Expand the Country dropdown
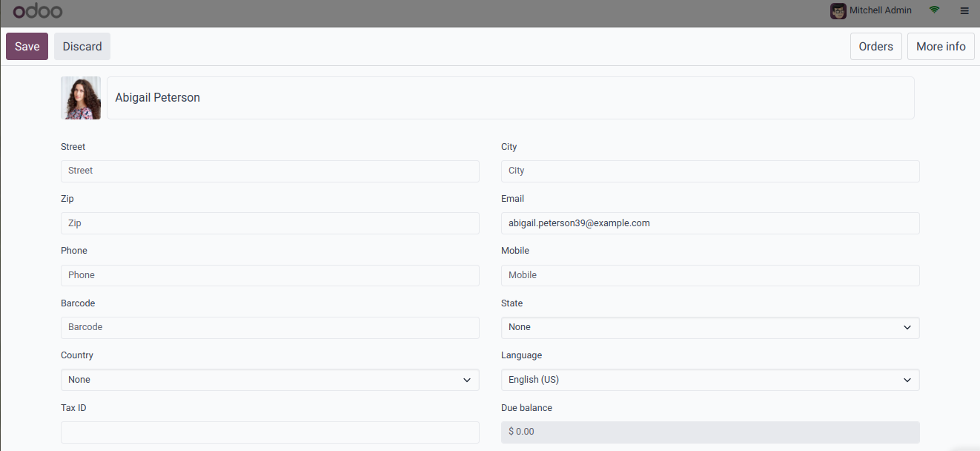This screenshot has height=451, width=980. click(270, 380)
